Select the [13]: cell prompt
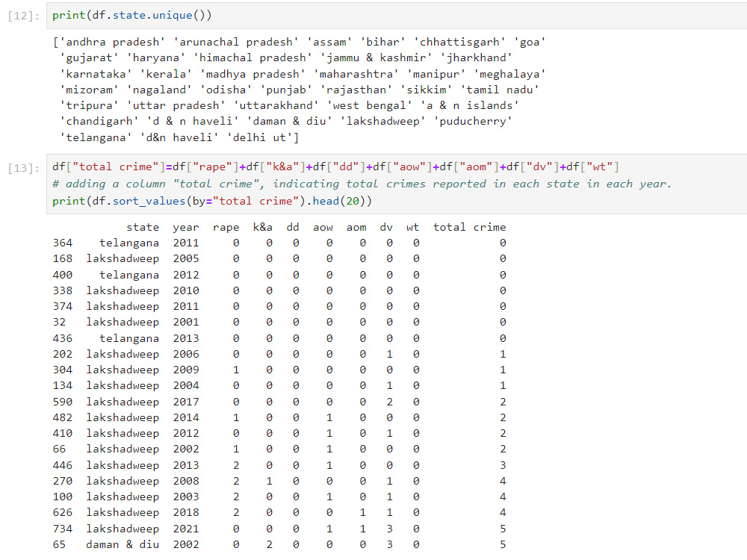This screenshot has height=560, width=747. 23,168
